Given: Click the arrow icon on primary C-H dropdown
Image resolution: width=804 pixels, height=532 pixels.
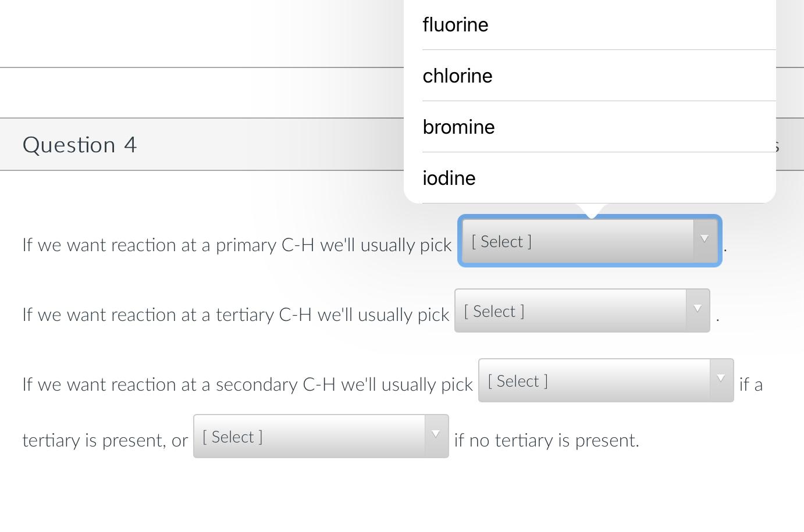Looking at the screenshot, I should pos(705,240).
